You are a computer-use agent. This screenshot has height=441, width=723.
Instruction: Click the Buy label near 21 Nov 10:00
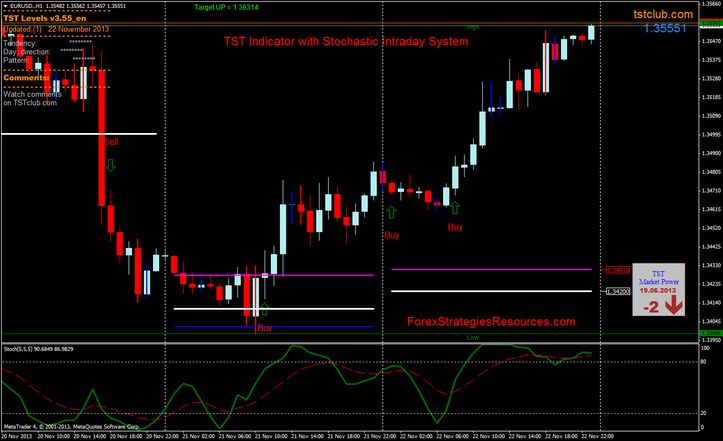click(265, 328)
